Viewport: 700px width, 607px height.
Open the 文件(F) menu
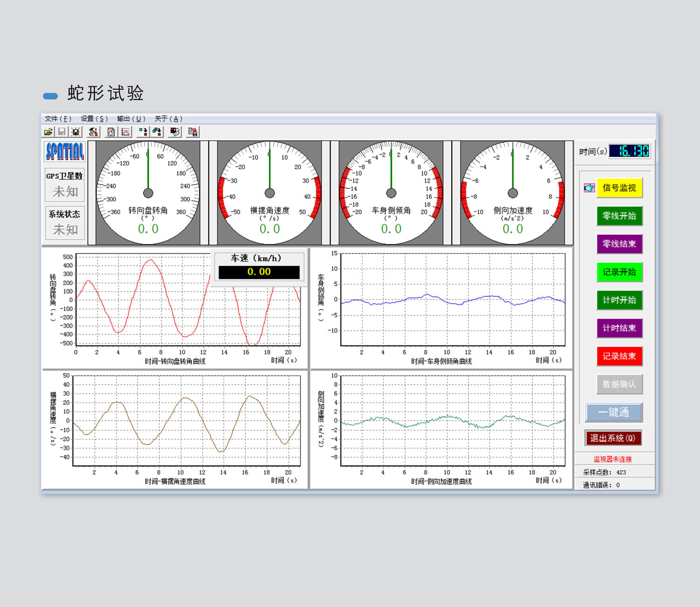(58, 119)
